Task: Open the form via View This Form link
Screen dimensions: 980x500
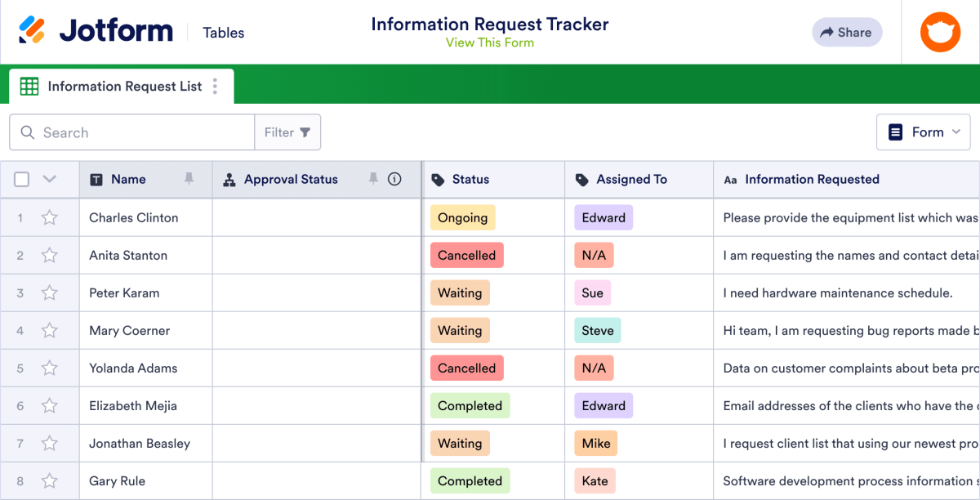Action: coord(490,42)
